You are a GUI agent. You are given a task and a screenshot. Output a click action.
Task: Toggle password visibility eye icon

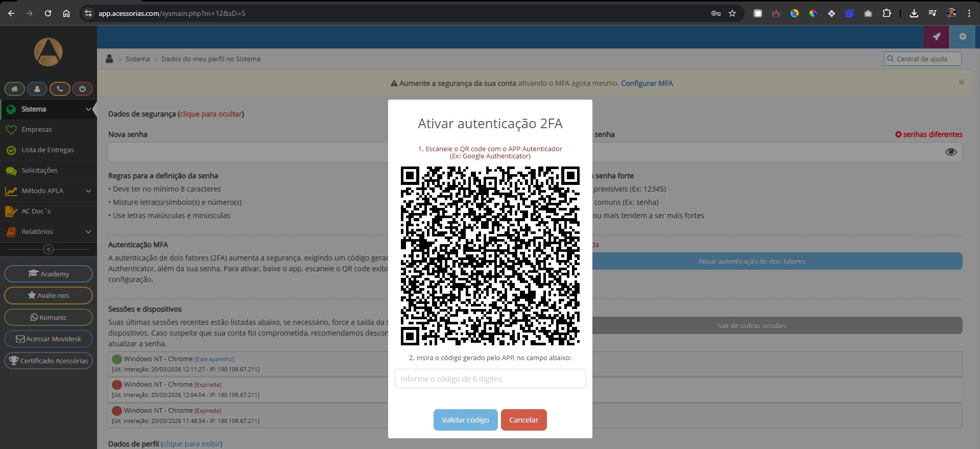point(950,152)
